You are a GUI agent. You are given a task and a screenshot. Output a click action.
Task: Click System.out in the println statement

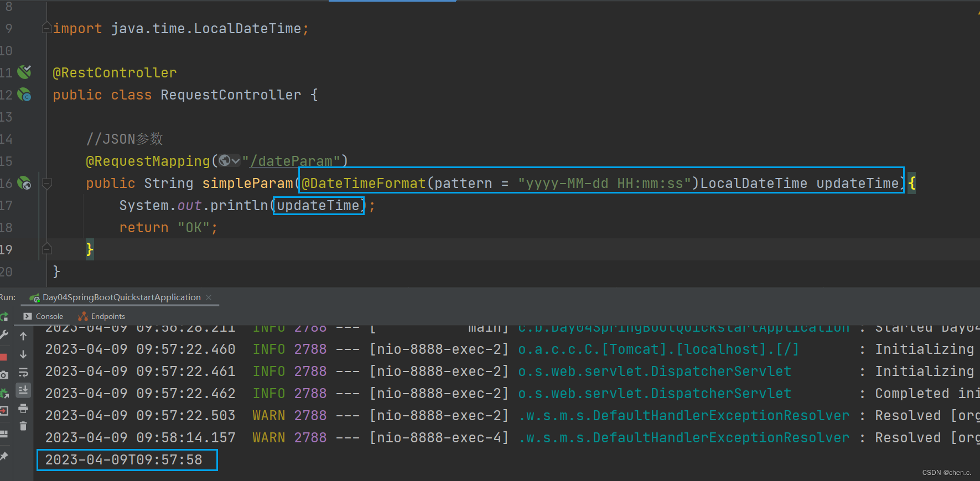tap(160, 206)
